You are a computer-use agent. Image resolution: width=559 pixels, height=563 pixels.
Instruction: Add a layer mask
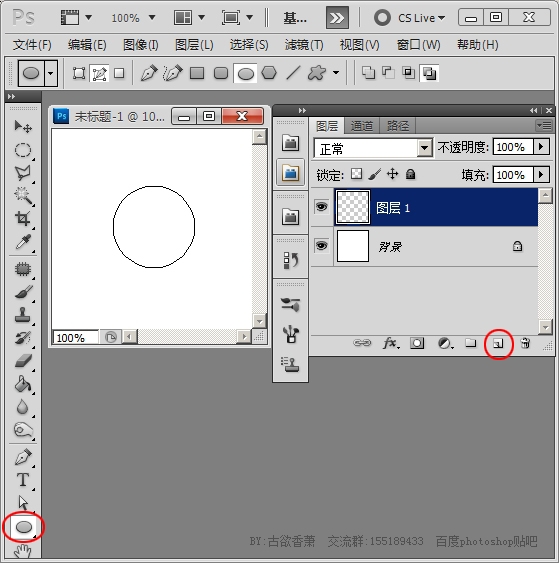(417, 344)
